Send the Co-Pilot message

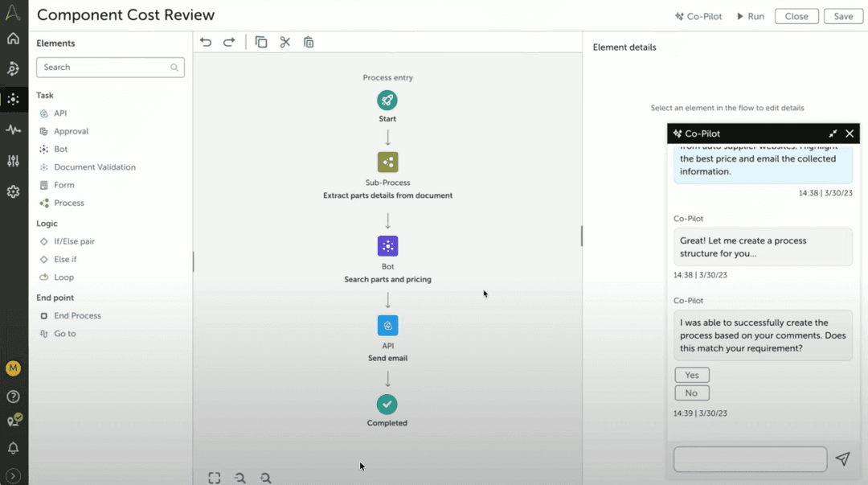pyautogui.click(x=842, y=459)
